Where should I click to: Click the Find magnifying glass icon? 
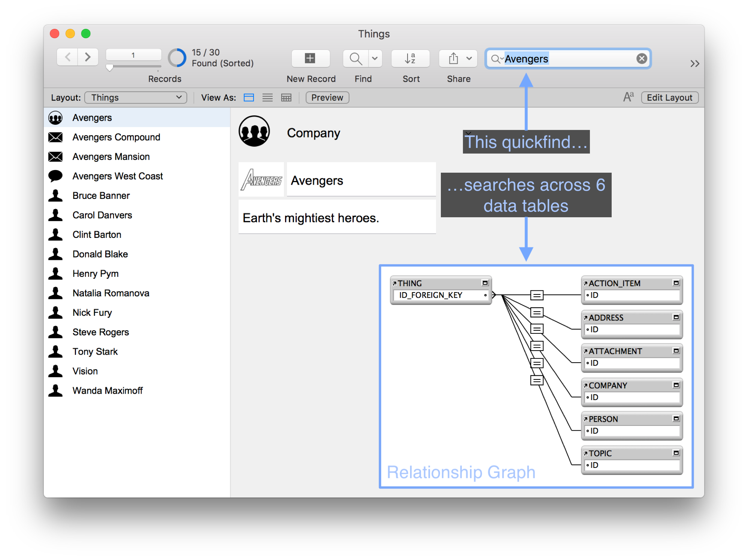click(x=355, y=58)
